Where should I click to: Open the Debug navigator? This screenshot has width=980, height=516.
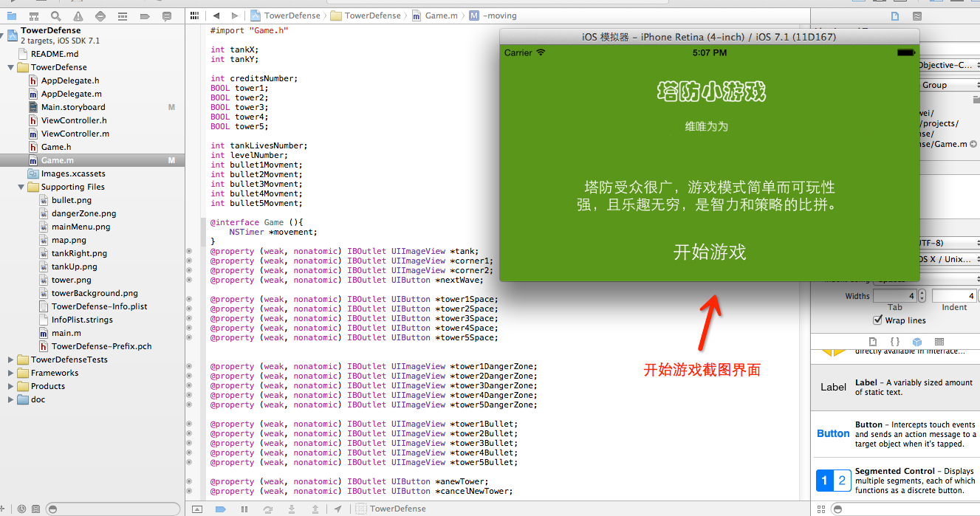click(x=123, y=16)
